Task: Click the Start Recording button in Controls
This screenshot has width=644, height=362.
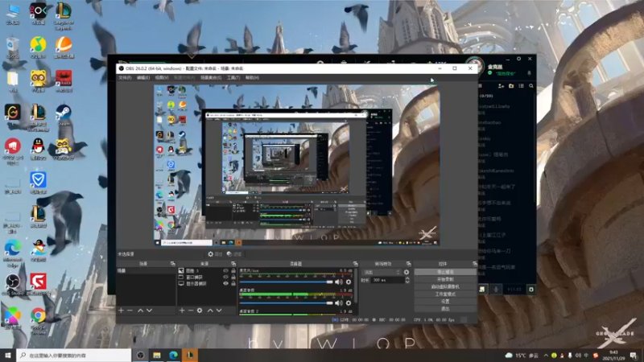Action: point(445,279)
